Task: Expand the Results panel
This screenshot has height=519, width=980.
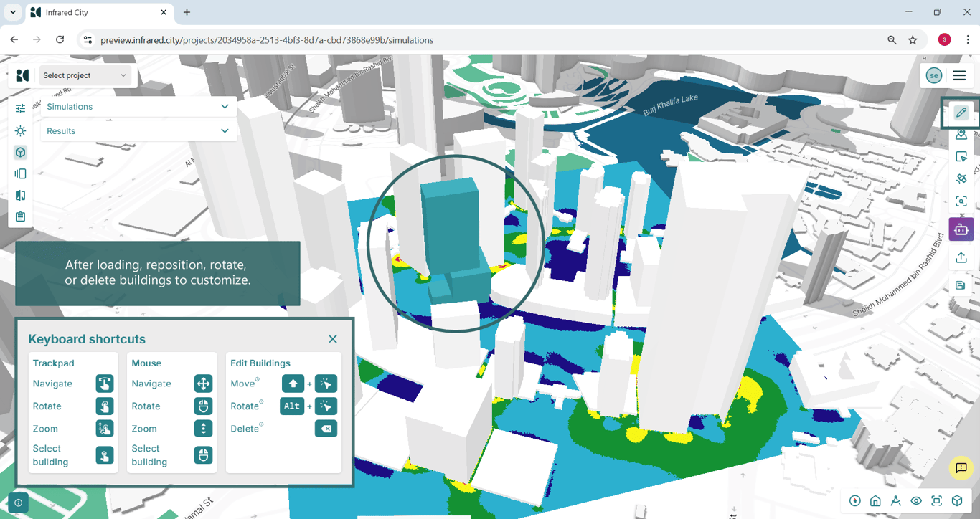Action: click(138, 131)
